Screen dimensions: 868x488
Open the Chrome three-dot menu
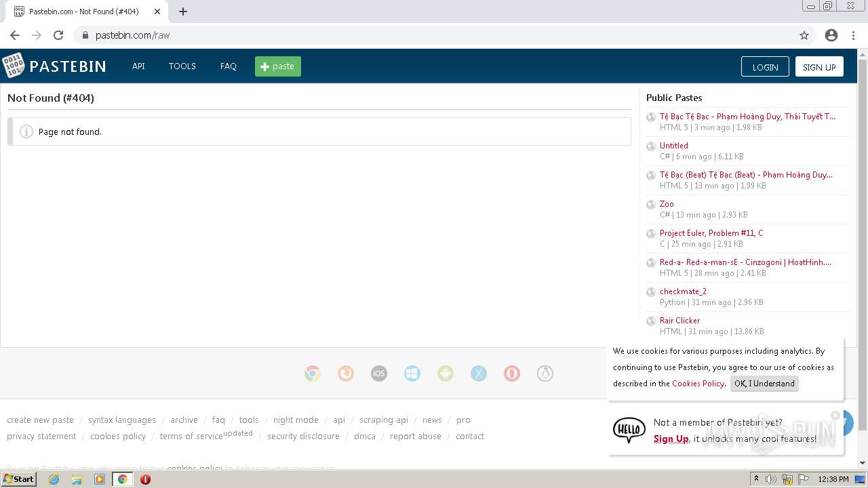[x=853, y=35]
